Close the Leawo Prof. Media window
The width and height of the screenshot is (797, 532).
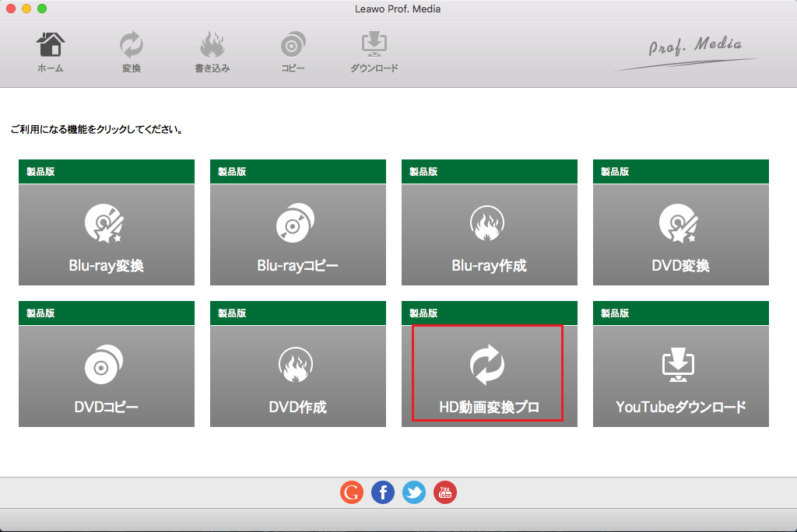[11, 9]
